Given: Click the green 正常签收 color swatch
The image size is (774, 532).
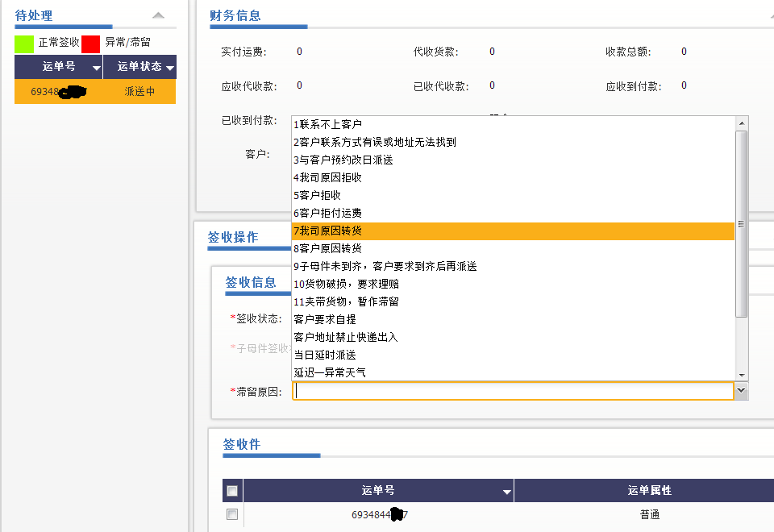Looking at the screenshot, I should tap(24, 43).
